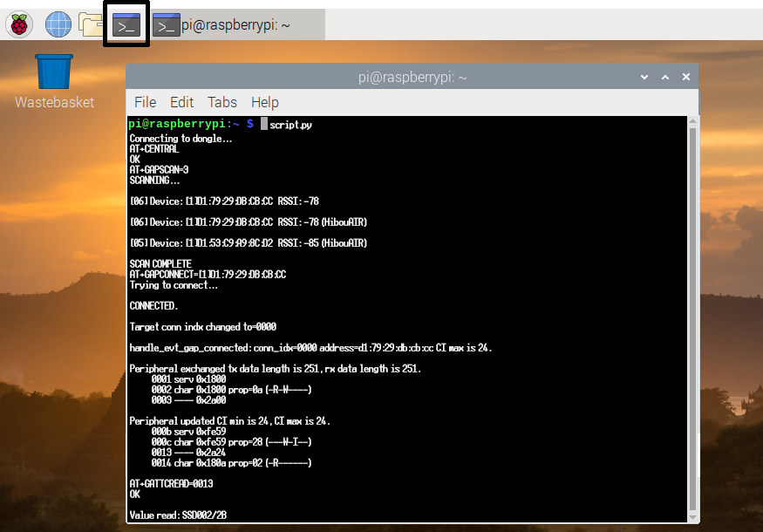
Task: Close the terminal window with the X
Action: (686, 77)
